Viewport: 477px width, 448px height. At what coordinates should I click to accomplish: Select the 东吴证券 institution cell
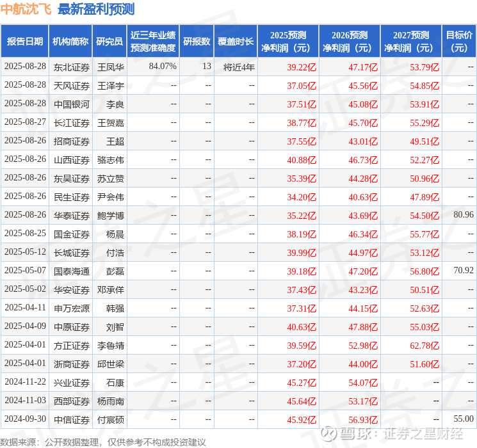click(72, 179)
